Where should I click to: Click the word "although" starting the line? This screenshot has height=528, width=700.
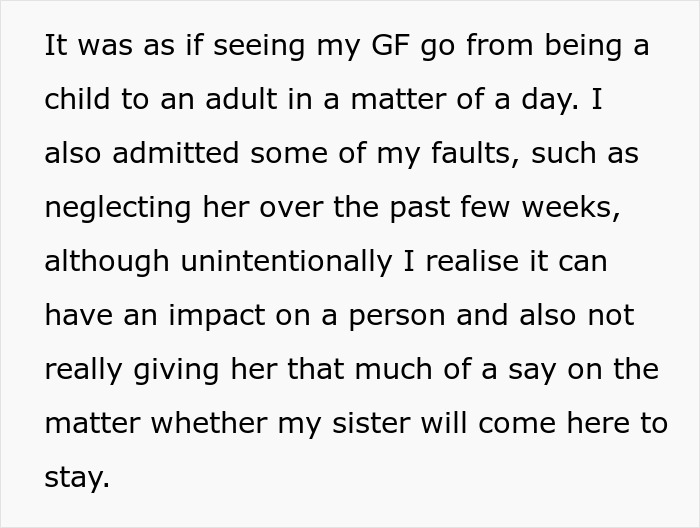point(107,262)
